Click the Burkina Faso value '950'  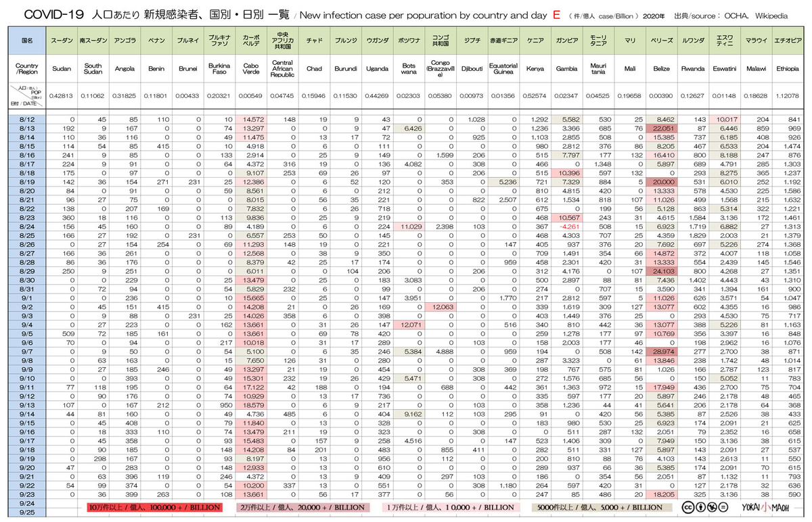pyautogui.click(x=227, y=405)
